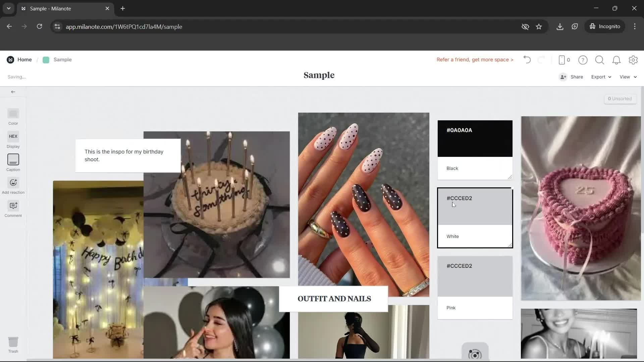Open the Chrome three-dot menu
This screenshot has width=644, height=362.
point(635,26)
